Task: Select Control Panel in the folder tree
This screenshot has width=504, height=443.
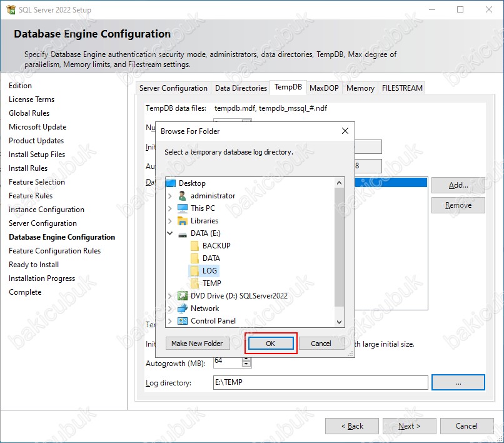Action: pos(213,321)
